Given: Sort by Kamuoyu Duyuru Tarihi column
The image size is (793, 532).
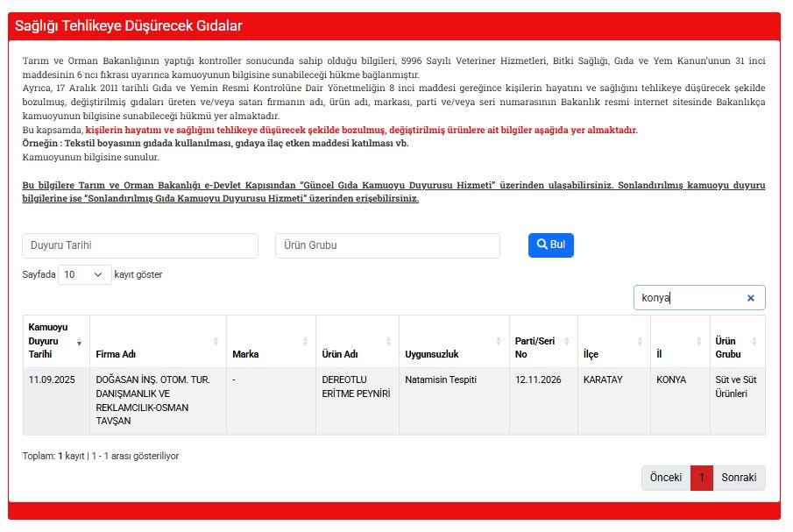Looking at the screenshot, I should pyautogui.click(x=55, y=340).
